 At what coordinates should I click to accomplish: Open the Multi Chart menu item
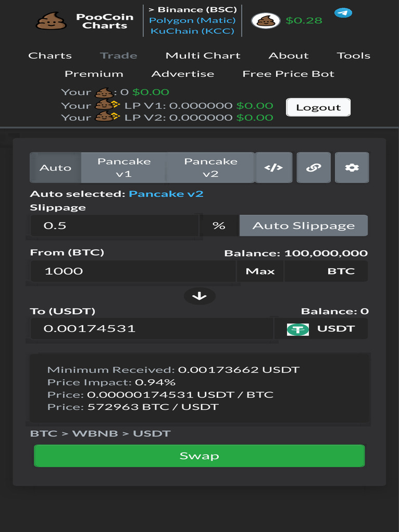point(203,56)
